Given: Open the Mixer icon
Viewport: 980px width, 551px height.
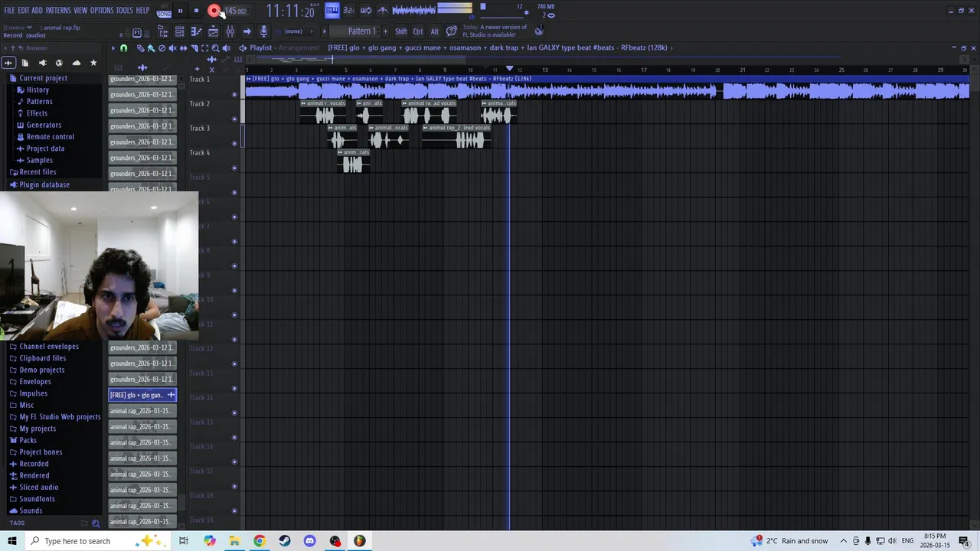Looking at the screenshot, I should point(230,31).
